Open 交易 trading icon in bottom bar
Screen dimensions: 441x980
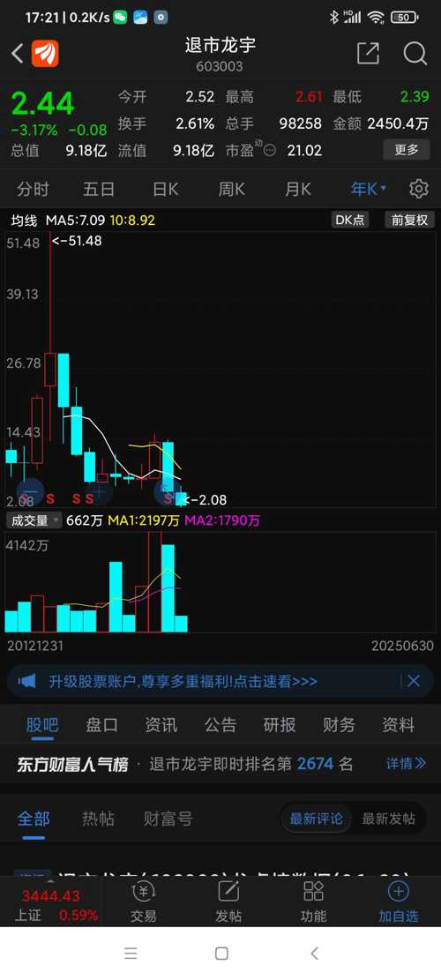[144, 891]
